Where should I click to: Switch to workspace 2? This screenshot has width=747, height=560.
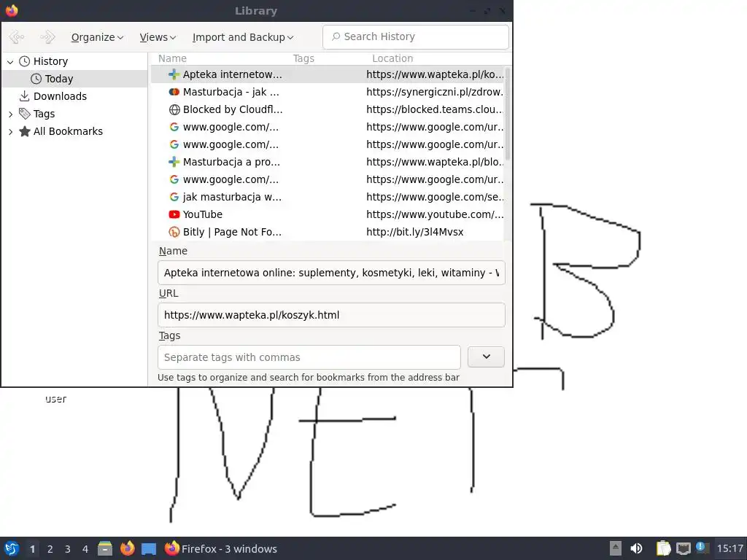click(x=50, y=549)
